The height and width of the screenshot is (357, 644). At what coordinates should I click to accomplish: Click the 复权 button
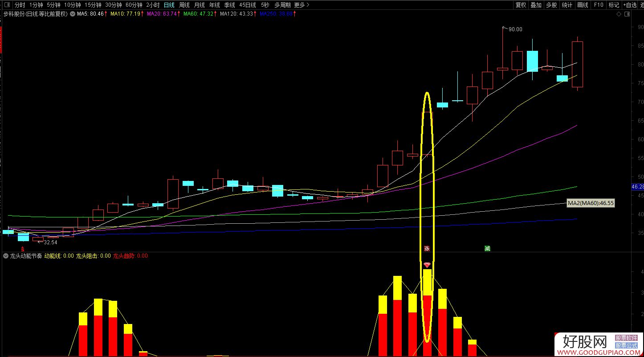[521, 5]
